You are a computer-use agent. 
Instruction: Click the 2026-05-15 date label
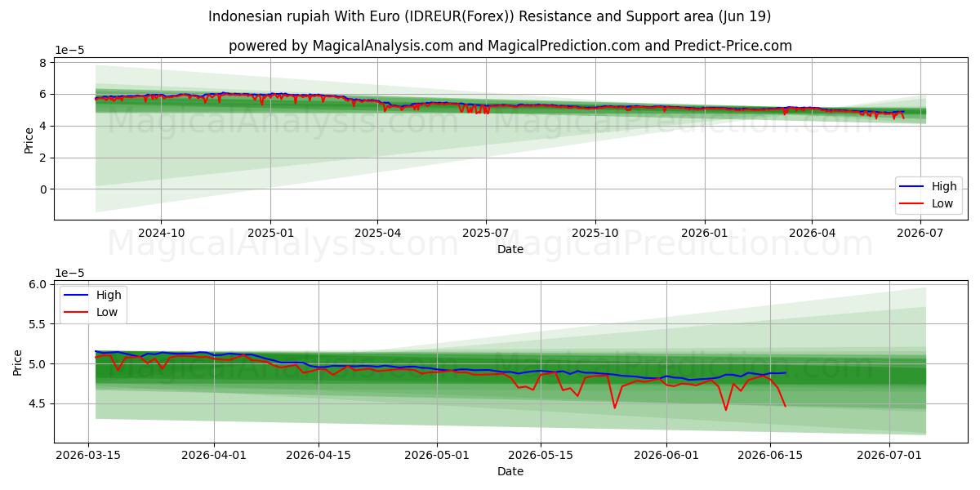(541, 456)
